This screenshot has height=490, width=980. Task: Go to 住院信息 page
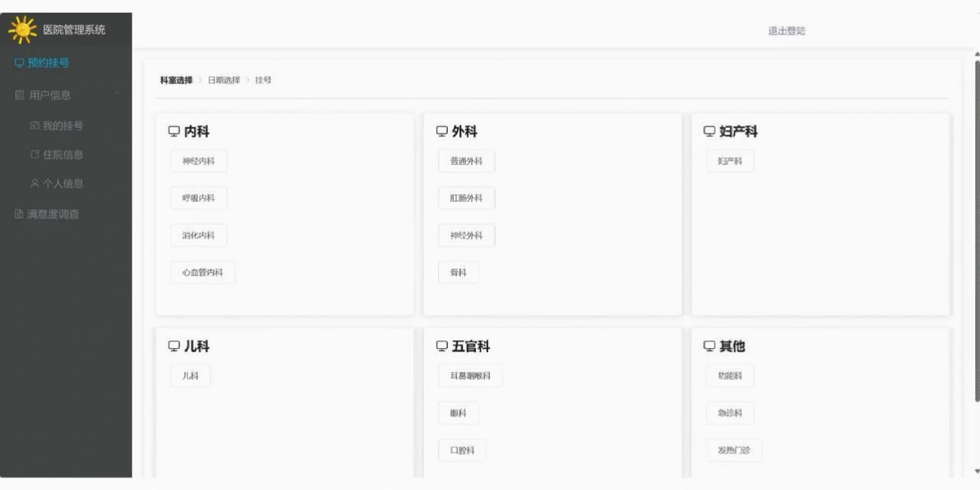click(62, 155)
